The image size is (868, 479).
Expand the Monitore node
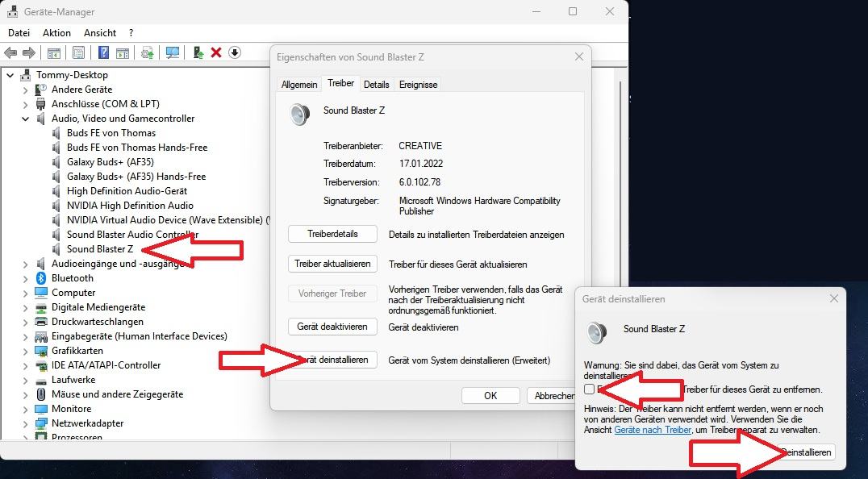pos(26,410)
